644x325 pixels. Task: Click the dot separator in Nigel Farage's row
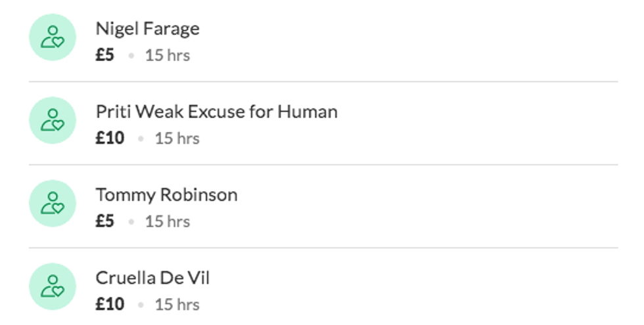131,56
